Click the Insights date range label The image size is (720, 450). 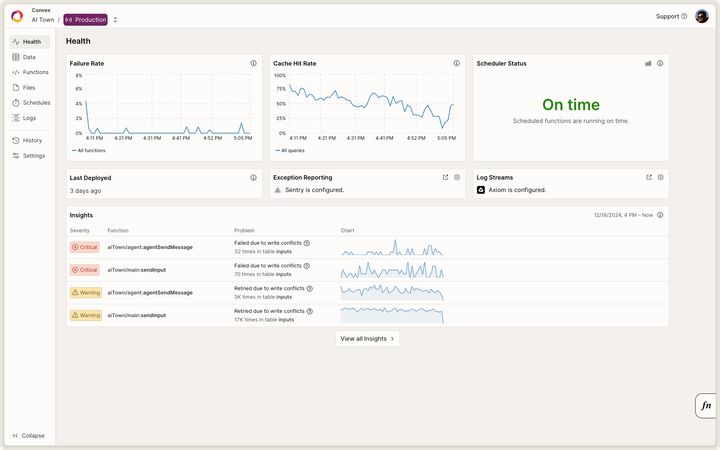click(623, 215)
